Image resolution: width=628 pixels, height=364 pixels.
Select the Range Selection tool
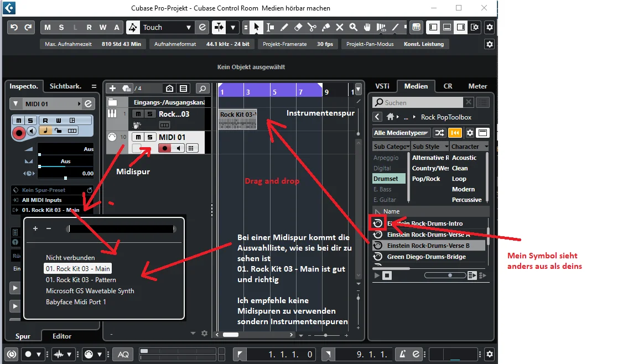click(271, 27)
